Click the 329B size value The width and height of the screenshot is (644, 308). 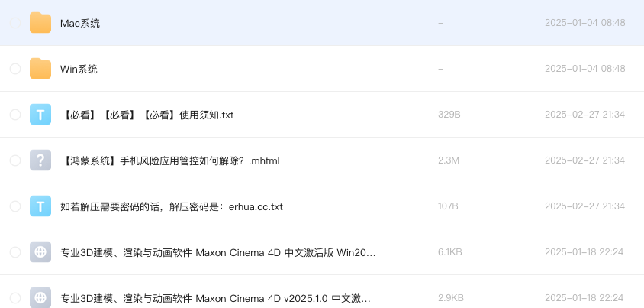[x=449, y=115]
